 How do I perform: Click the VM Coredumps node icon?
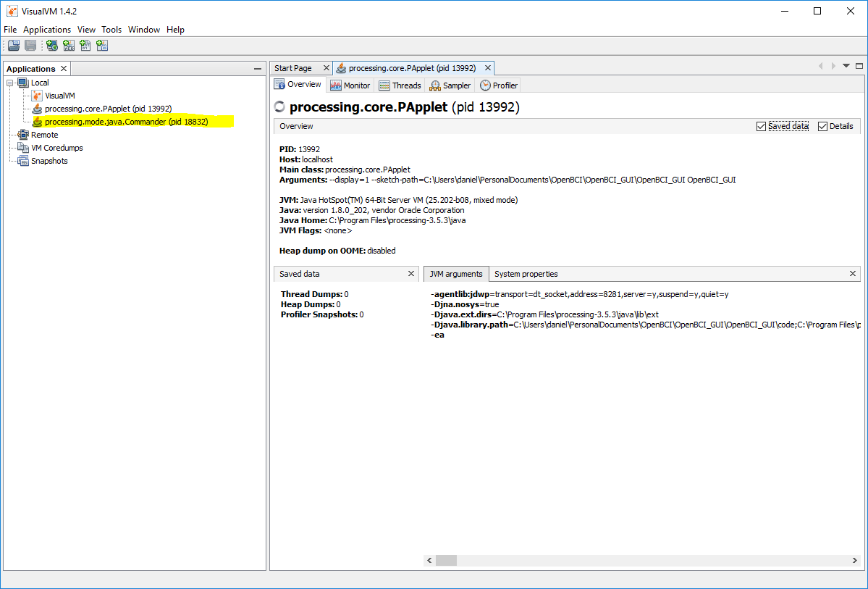pyautogui.click(x=23, y=148)
